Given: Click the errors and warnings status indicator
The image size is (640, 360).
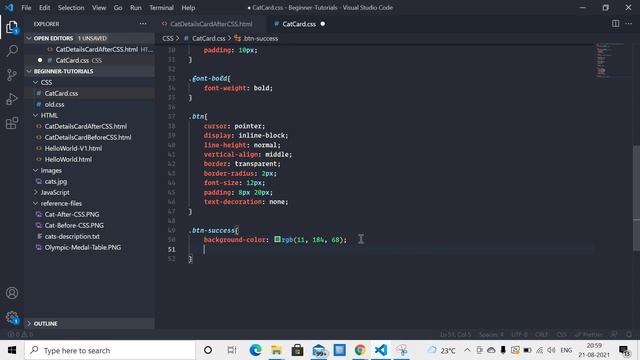Looking at the screenshot, I should [20, 334].
